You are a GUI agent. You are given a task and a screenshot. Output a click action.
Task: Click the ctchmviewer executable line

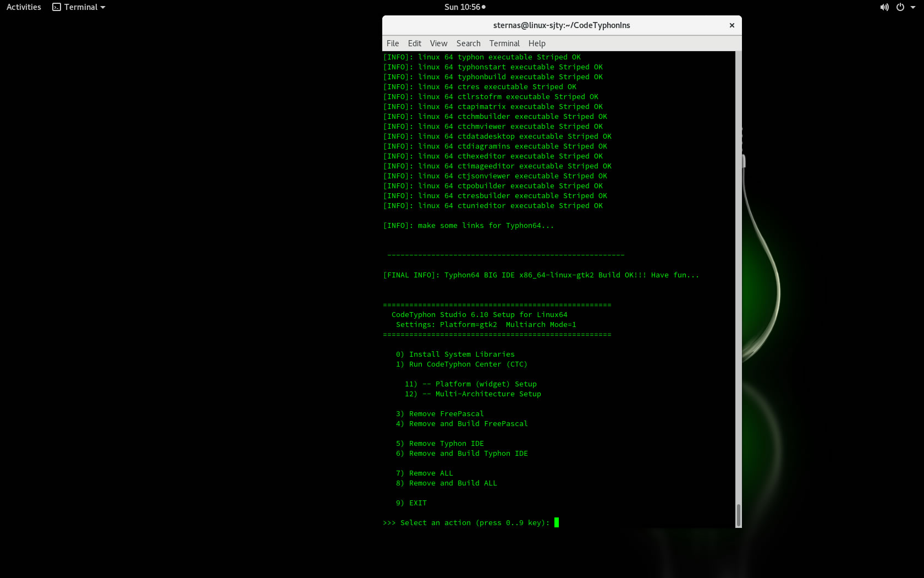493,127
